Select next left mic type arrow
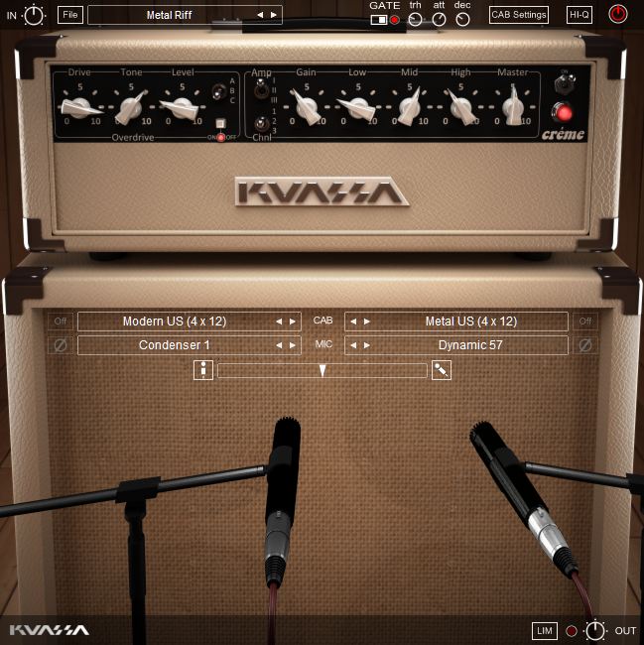The width and height of the screenshot is (644, 645). (x=293, y=345)
